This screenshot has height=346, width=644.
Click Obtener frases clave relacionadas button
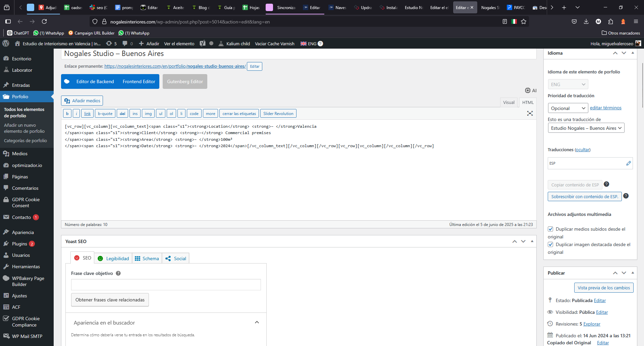[110, 300]
